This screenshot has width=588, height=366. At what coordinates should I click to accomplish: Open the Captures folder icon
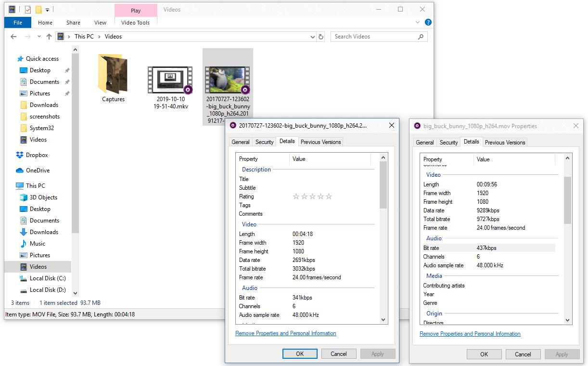(x=114, y=73)
